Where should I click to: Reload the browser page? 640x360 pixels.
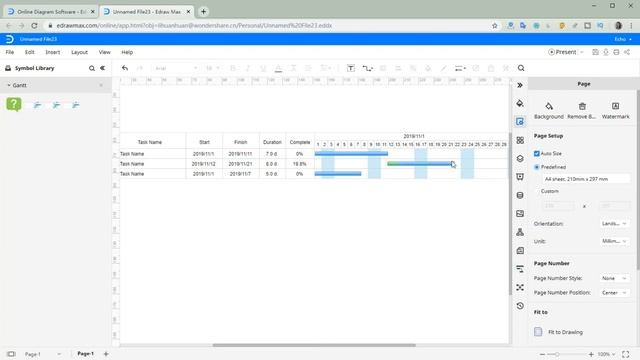tap(34, 25)
